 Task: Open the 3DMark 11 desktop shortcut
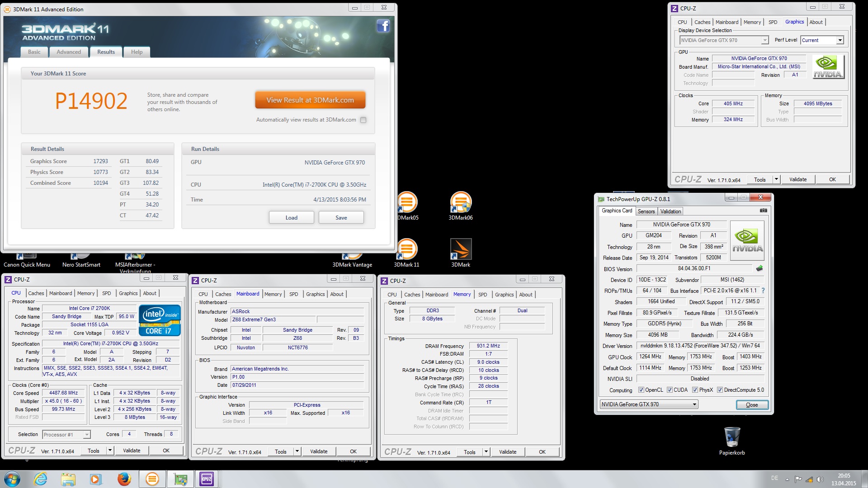pos(406,253)
